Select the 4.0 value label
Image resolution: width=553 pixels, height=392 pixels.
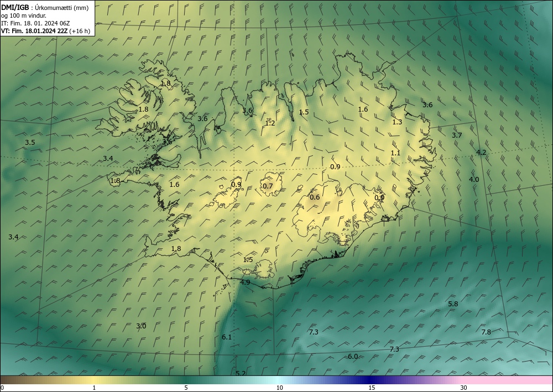pos(474,179)
